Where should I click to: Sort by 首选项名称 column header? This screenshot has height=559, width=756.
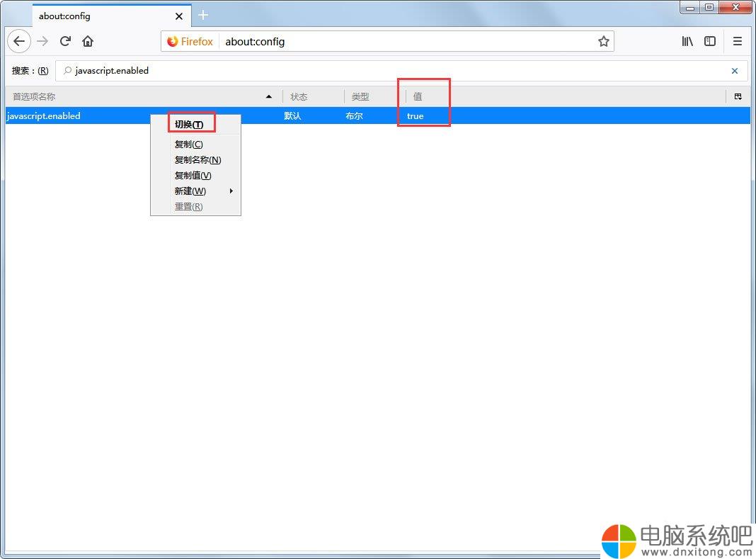coord(143,96)
